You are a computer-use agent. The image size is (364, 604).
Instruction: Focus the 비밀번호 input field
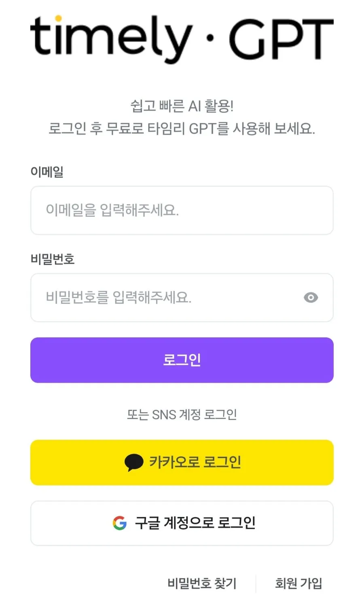point(182,298)
